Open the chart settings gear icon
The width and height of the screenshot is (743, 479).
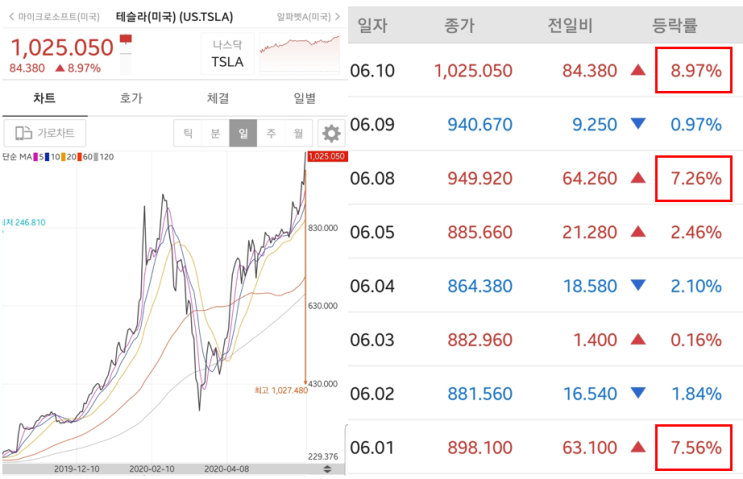[x=331, y=133]
